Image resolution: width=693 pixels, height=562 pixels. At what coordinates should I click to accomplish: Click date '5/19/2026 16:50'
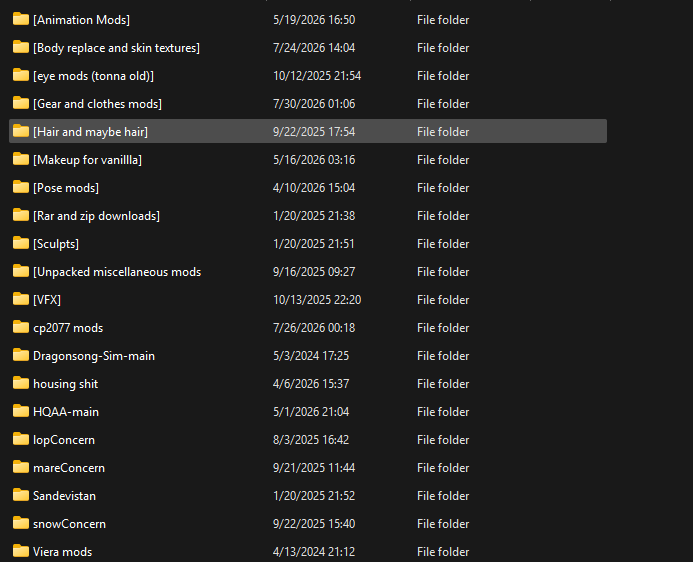pos(314,20)
